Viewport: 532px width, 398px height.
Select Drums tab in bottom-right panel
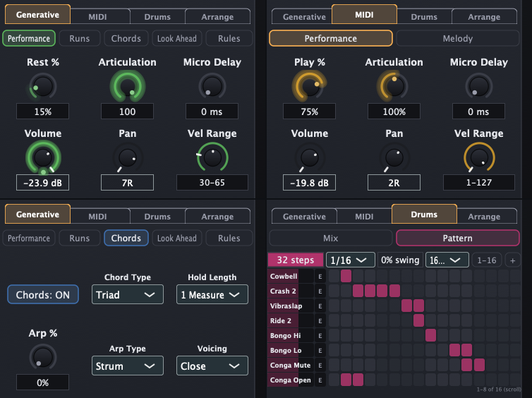pyautogui.click(x=424, y=215)
